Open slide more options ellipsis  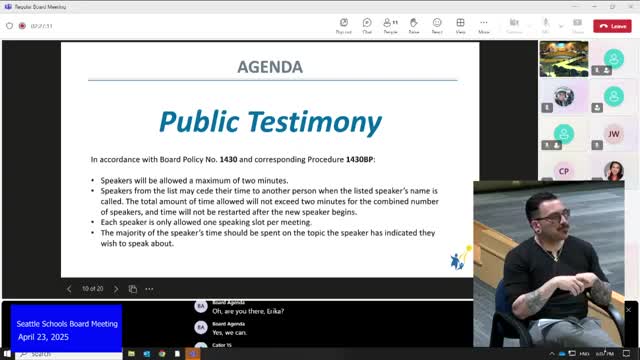coord(149,289)
